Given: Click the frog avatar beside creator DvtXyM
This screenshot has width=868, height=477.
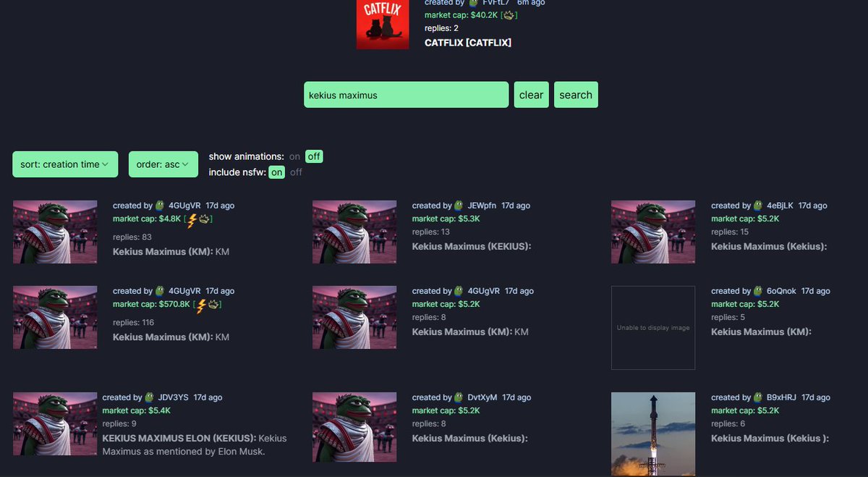Looking at the screenshot, I should pos(459,397).
